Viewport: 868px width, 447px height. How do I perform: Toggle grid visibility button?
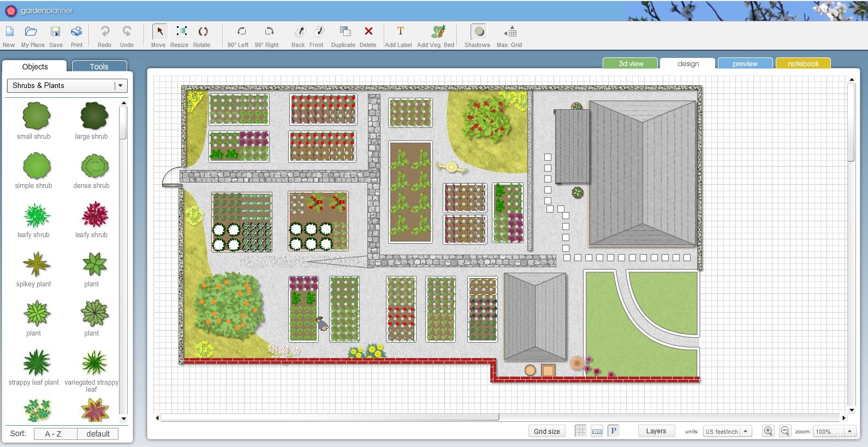coord(580,431)
